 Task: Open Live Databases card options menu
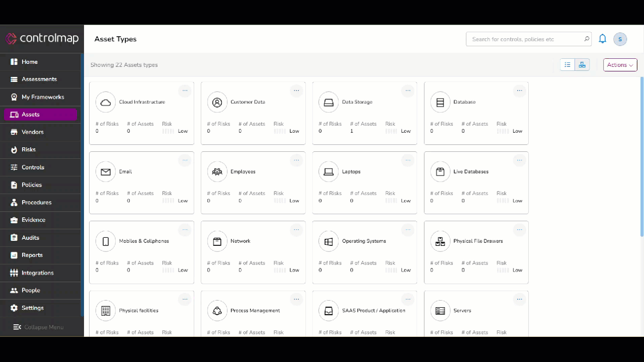519,160
